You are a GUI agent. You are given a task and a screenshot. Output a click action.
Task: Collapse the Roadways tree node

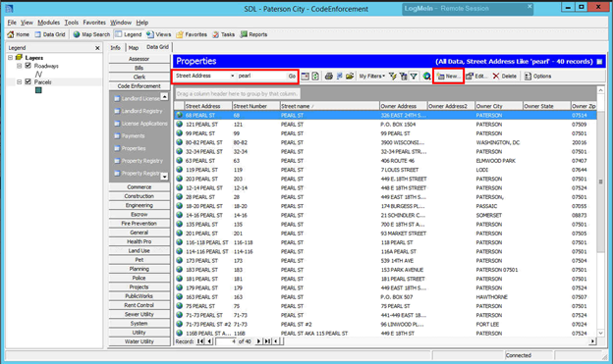[x=19, y=66]
